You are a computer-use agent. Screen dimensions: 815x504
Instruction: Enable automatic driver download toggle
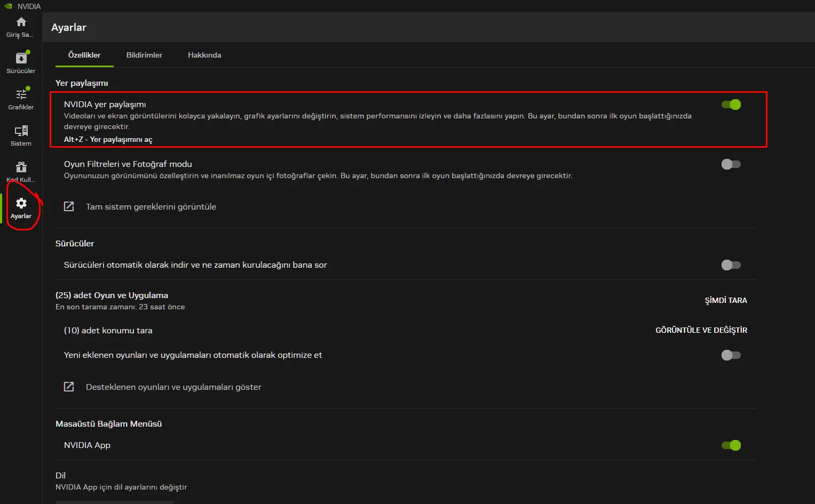pyautogui.click(x=731, y=265)
